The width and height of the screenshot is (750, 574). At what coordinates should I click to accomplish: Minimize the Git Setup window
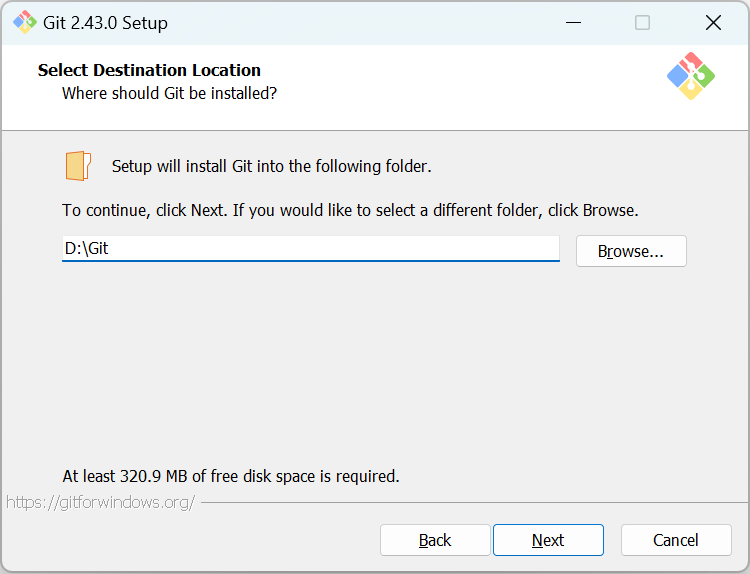(x=573, y=22)
